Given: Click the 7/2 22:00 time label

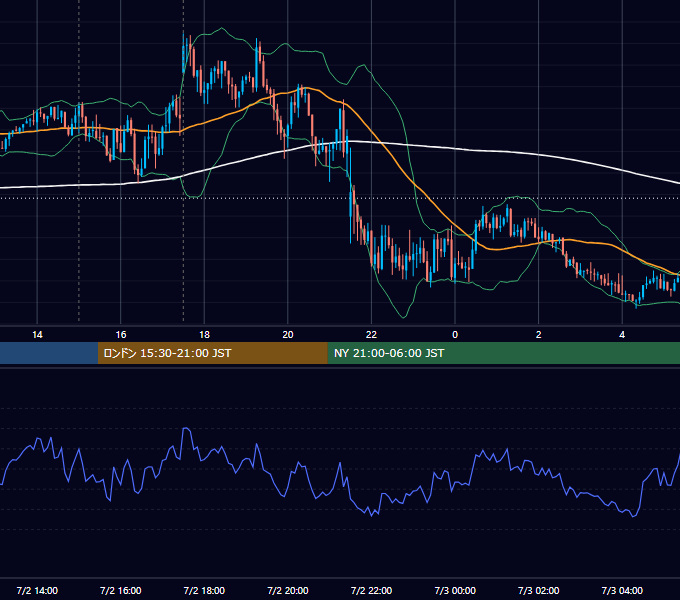Looking at the screenshot, I should [x=371, y=590].
